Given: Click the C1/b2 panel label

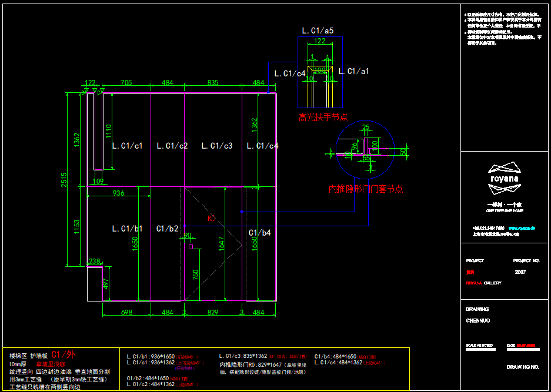Looking at the screenshot, I should 168,228.
